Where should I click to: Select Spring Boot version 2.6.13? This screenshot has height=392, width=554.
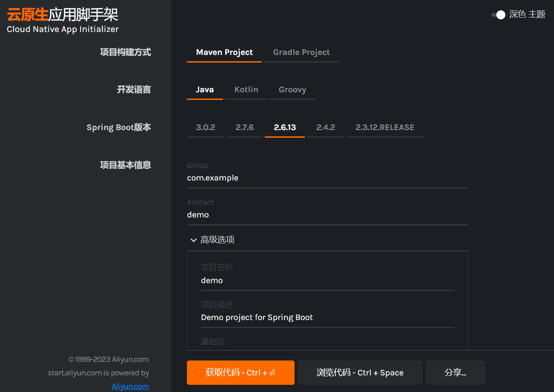285,127
